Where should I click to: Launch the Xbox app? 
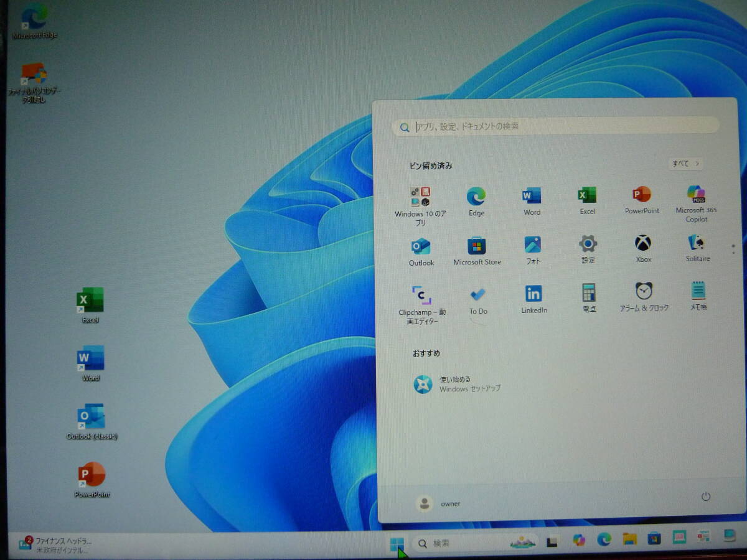(x=643, y=249)
